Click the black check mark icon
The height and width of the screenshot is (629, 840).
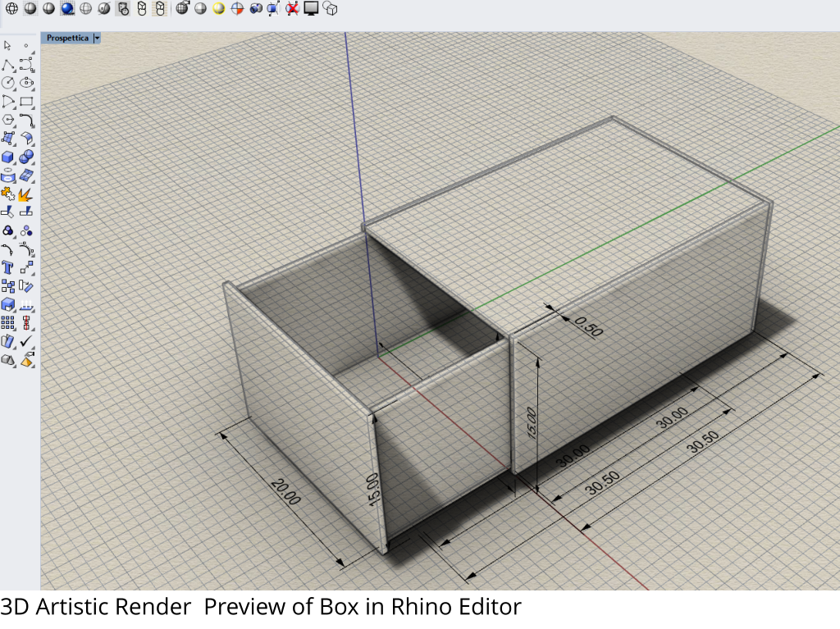(27, 341)
